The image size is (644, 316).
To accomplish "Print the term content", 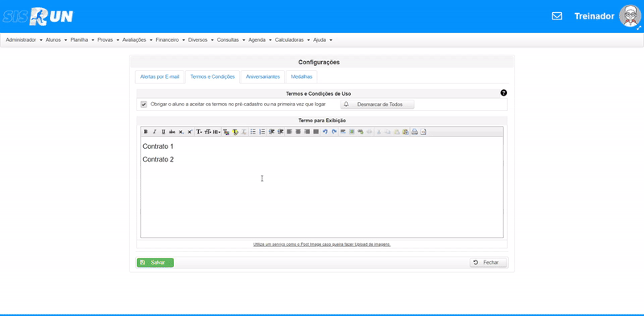I will (415, 132).
